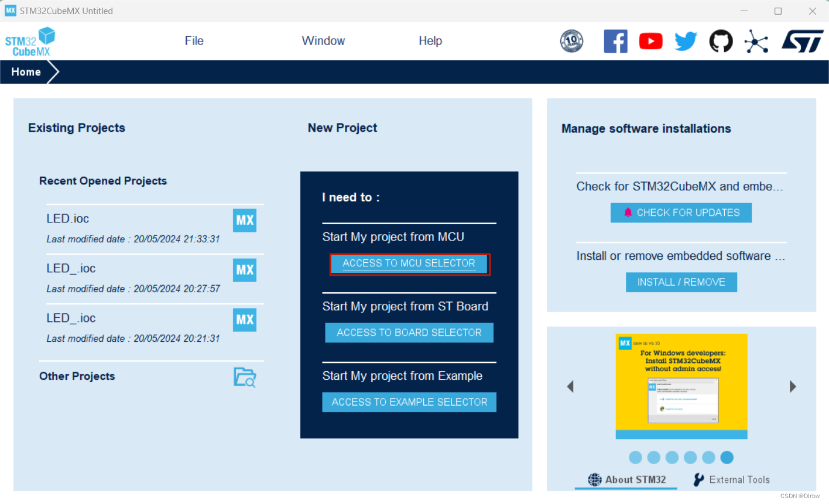Screen dimensions: 829x504
Task: Open the Facebook icon link
Action: point(615,41)
